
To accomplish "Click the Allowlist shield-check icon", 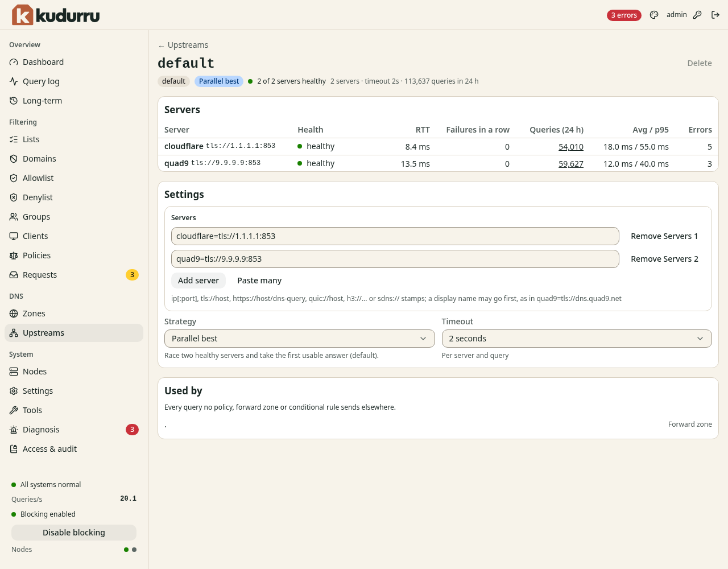I will pos(14,178).
